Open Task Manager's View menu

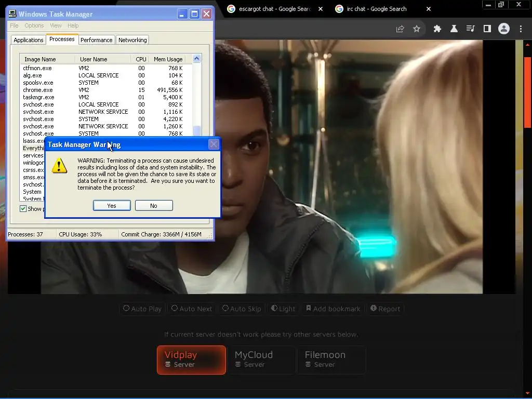56,25
